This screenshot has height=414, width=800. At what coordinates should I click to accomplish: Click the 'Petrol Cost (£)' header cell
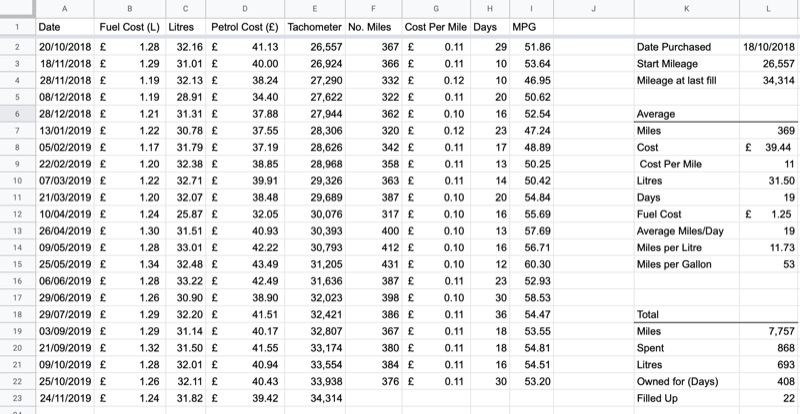pyautogui.click(x=245, y=27)
